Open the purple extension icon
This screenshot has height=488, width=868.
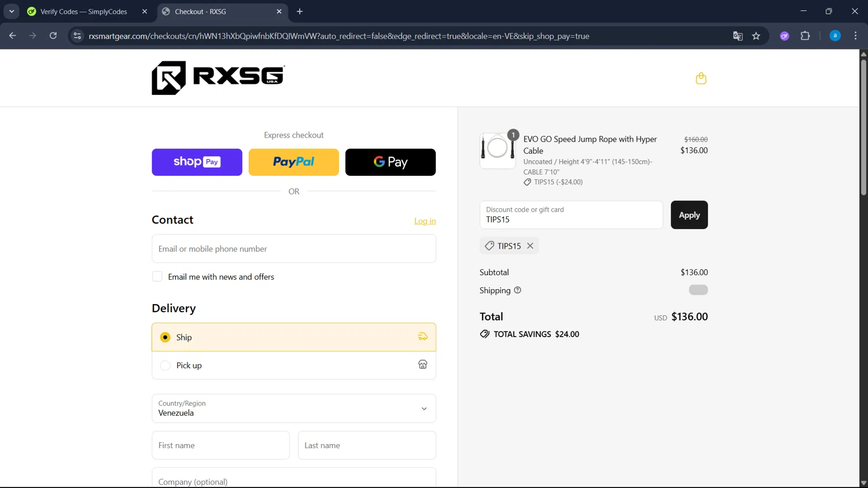tap(785, 36)
